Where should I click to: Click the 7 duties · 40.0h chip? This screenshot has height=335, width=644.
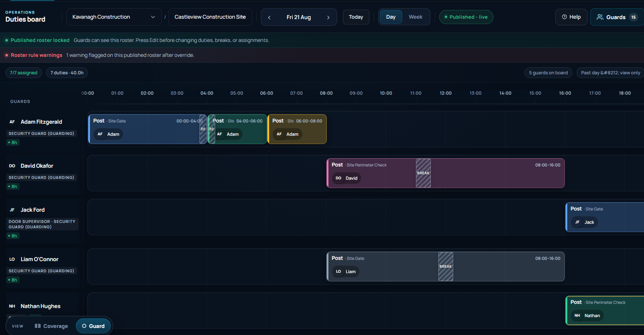point(67,73)
